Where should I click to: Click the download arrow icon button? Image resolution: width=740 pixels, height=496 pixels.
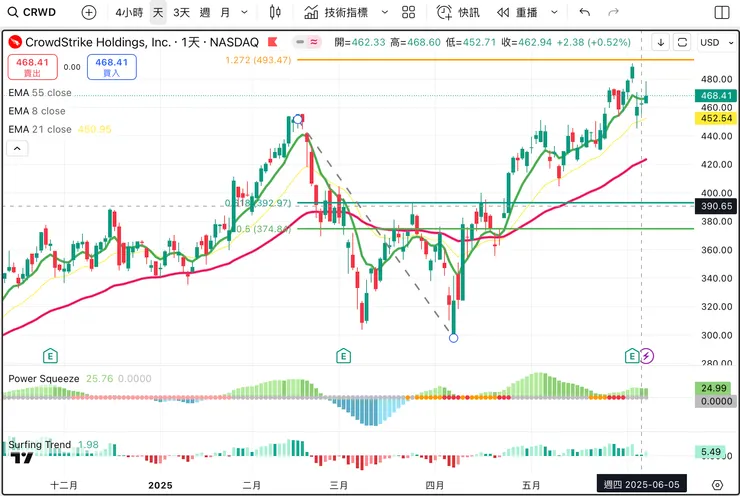coord(661,42)
